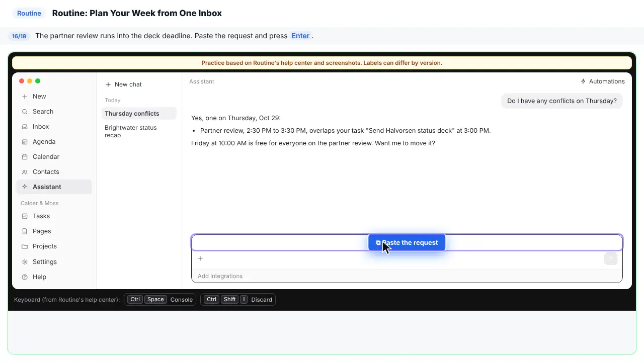Image resolution: width=644 pixels, height=362 pixels.
Task: Click the Tasks checkbox icon
Action: point(25,216)
